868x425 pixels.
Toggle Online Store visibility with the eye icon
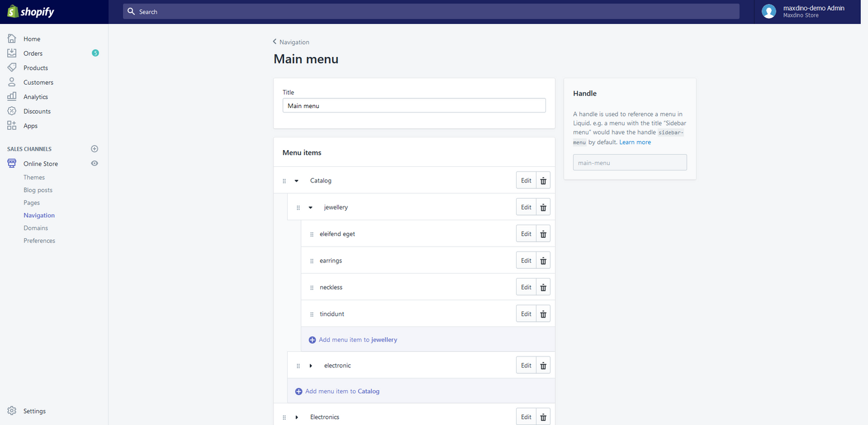click(x=94, y=163)
